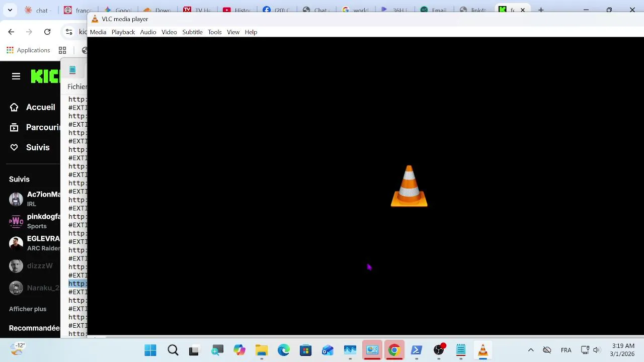Open Chrome tab search dropdown
Viewport: 644px width, 362px height.
coord(10,10)
